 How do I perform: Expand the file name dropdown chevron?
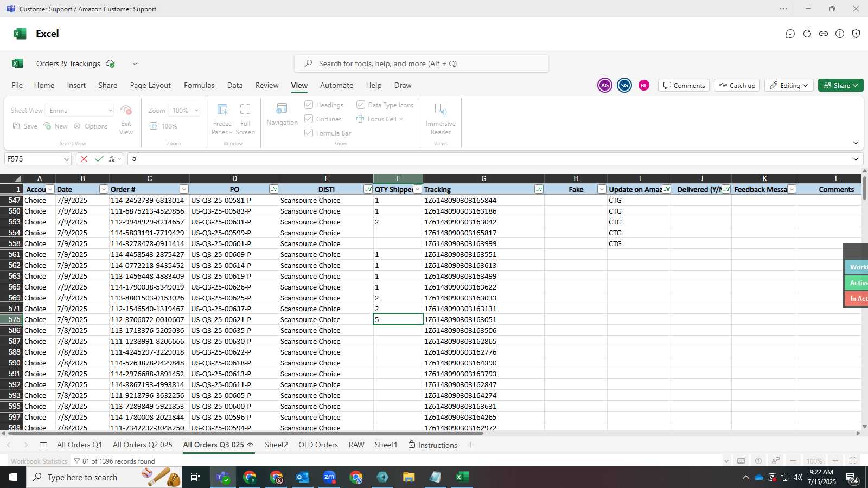(135, 63)
